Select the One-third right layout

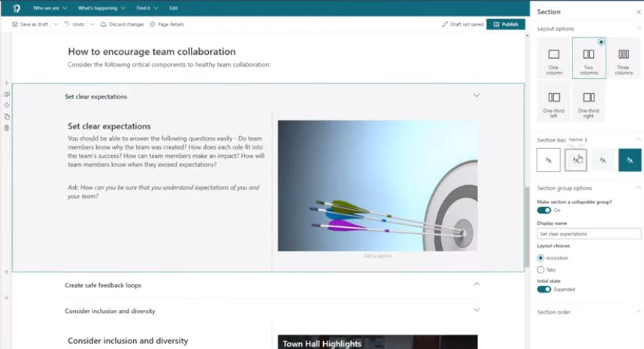click(x=588, y=101)
